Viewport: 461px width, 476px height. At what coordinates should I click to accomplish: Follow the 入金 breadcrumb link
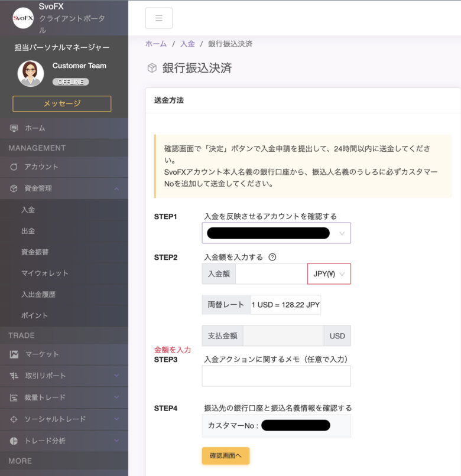coord(187,44)
